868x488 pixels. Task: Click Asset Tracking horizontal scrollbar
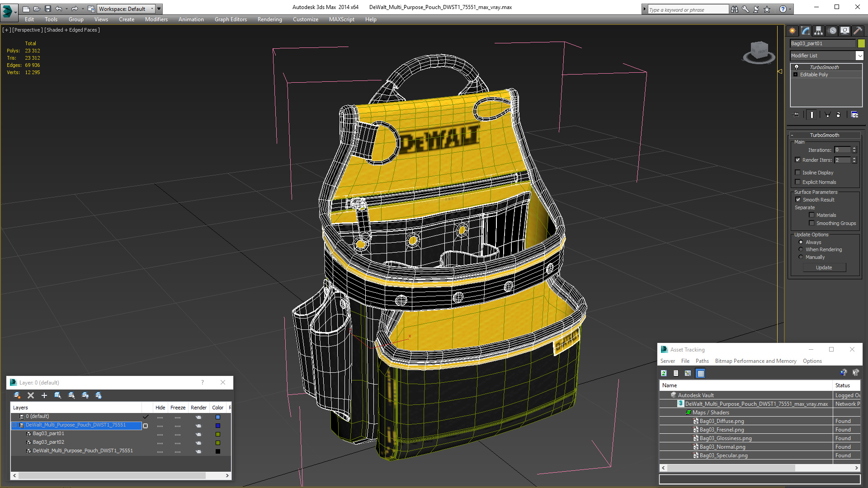pyautogui.click(x=759, y=468)
